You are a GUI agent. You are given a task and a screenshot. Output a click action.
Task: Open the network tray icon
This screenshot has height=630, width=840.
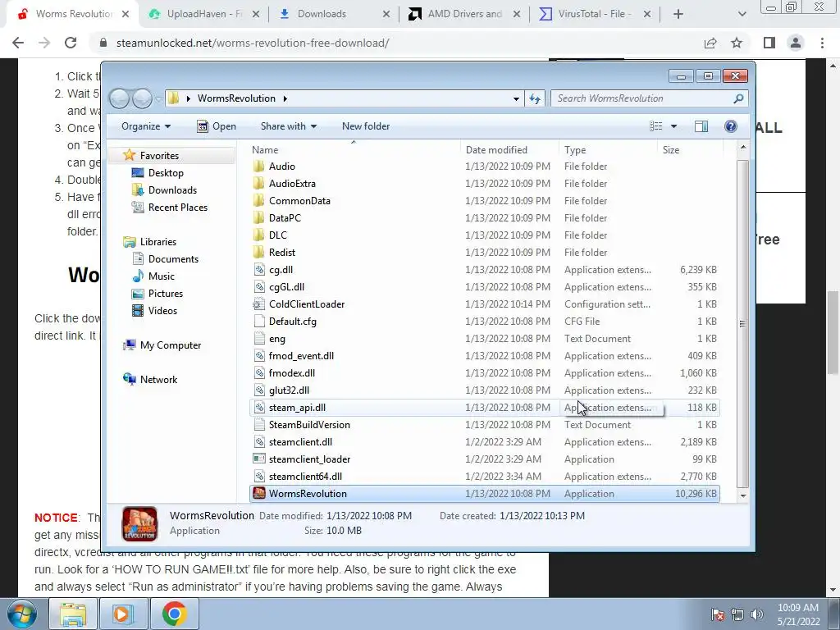(x=737, y=614)
